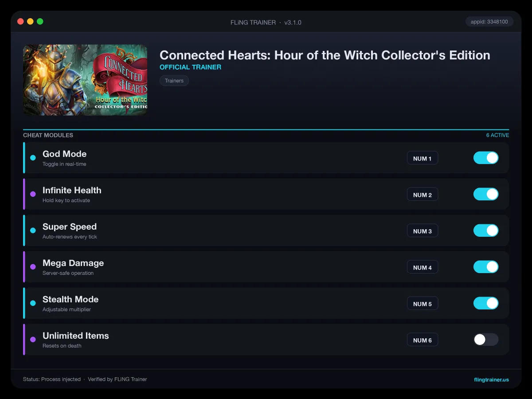This screenshot has height=399, width=532.
Task: Toggle Mega Damage off
Action: [x=486, y=267]
